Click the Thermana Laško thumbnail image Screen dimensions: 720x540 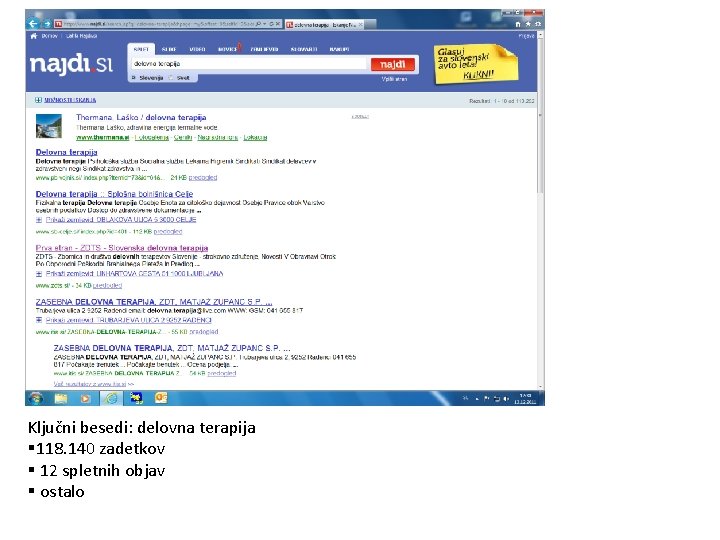click(49, 126)
